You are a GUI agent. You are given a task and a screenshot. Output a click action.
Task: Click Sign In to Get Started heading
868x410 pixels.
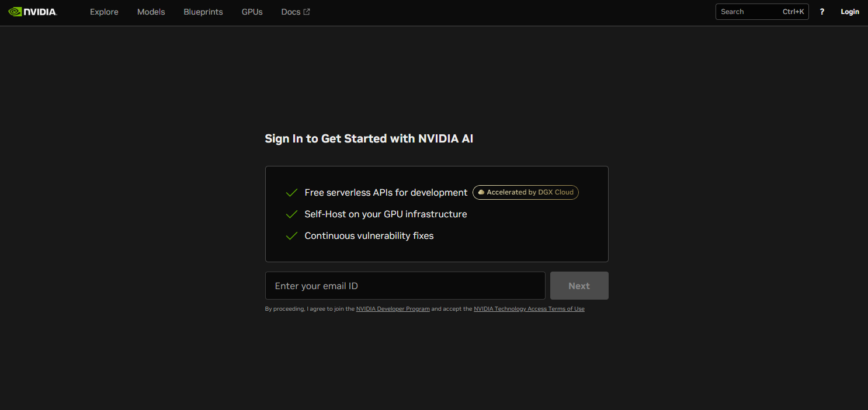[x=369, y=138]
